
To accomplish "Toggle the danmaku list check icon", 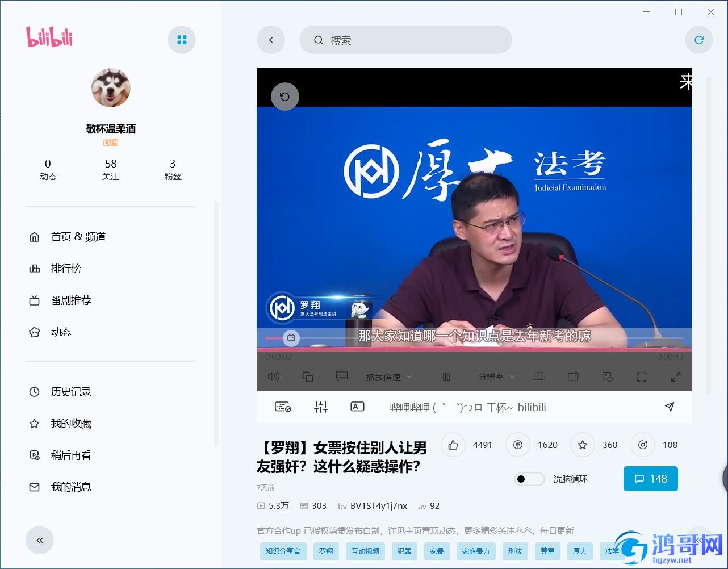I will (283, 407).
